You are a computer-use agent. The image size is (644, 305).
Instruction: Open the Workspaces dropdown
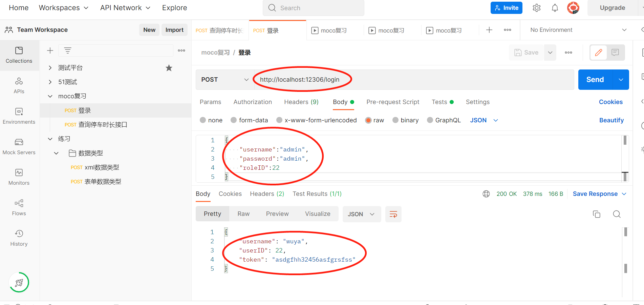click(63, 8)
